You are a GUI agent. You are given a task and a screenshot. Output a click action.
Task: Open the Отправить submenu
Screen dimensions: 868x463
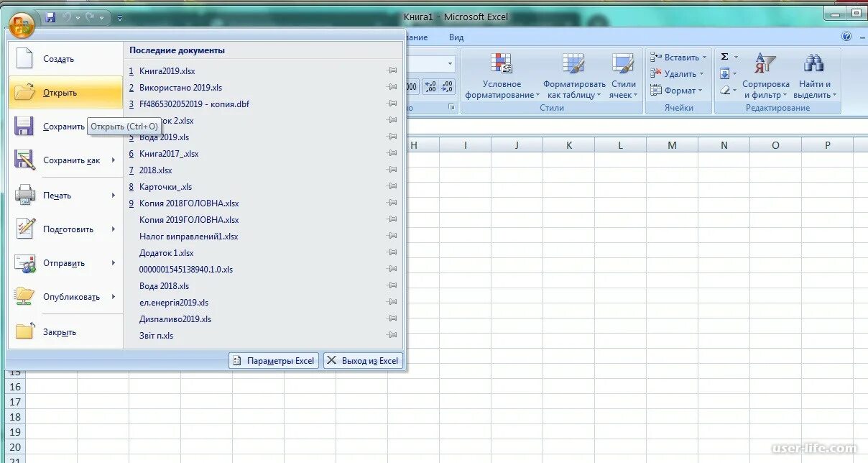click(x=65, y=263)
